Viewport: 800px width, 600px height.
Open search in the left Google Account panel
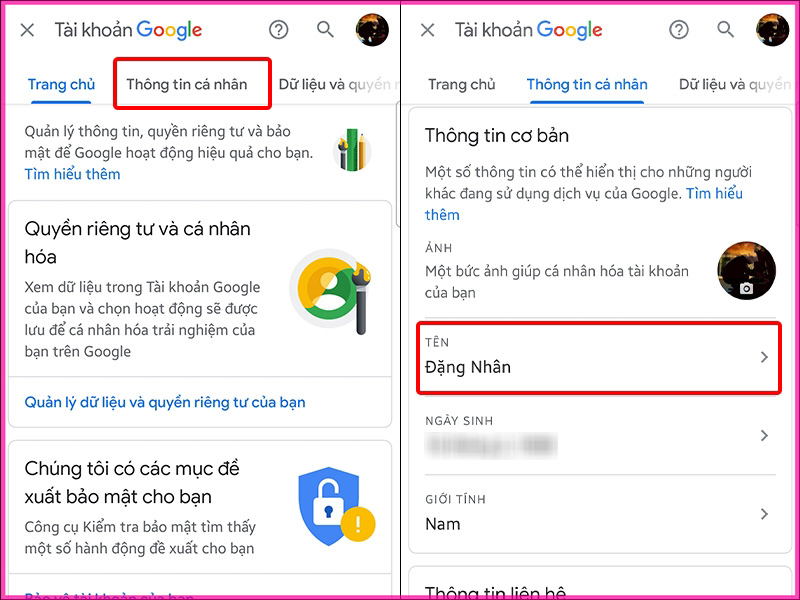tap(325, 30)
